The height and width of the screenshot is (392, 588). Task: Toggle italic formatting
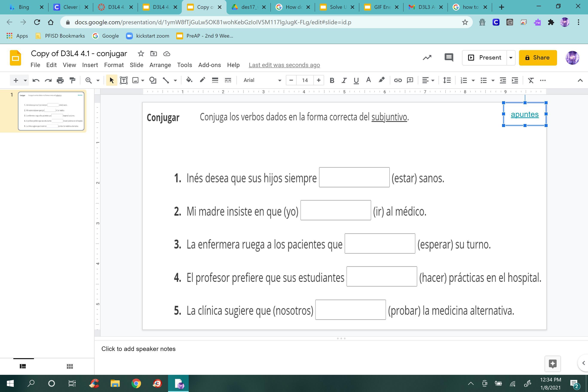(x=344, y=80)
